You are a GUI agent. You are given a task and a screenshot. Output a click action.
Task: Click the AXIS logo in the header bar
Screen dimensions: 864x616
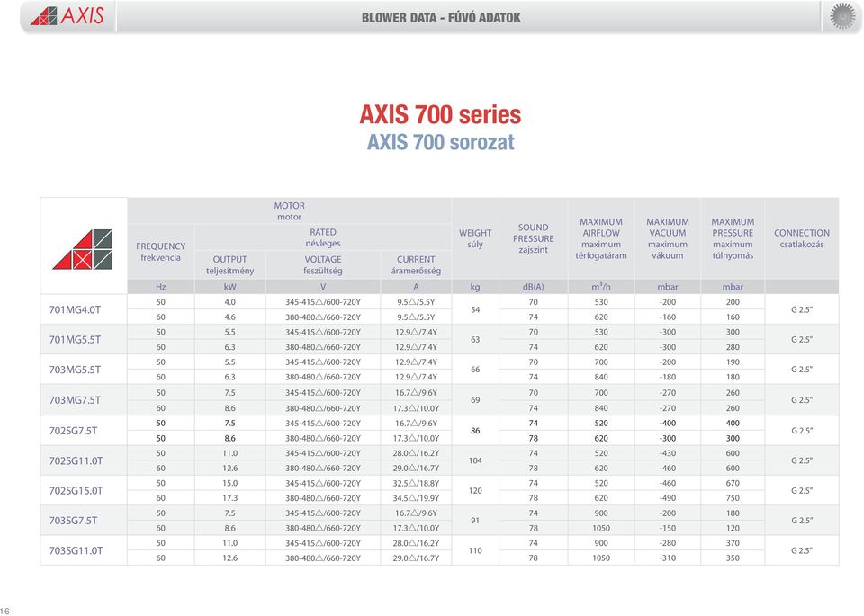tap(67, 16)
